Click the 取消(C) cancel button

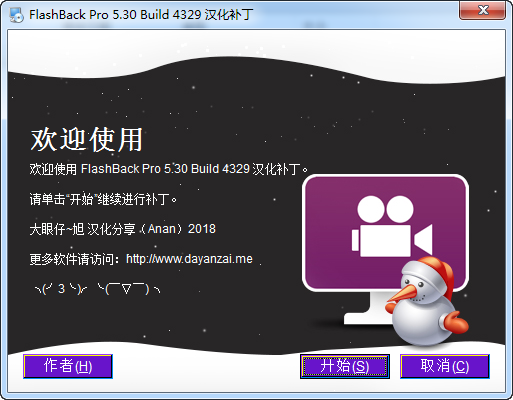[445, 366]
